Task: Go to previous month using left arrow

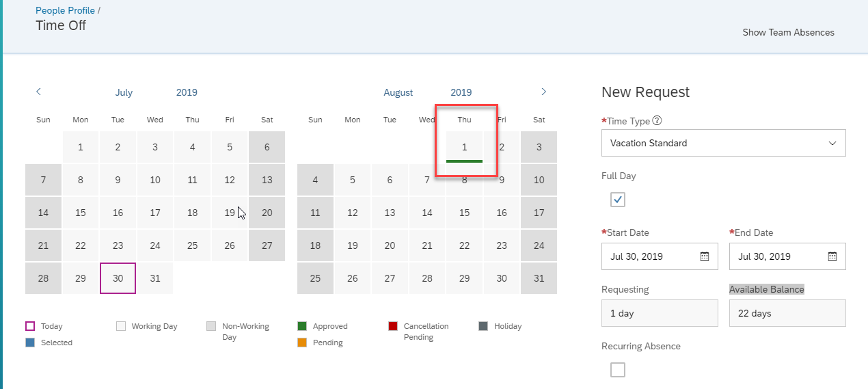Action: click(x=38, y=92)
